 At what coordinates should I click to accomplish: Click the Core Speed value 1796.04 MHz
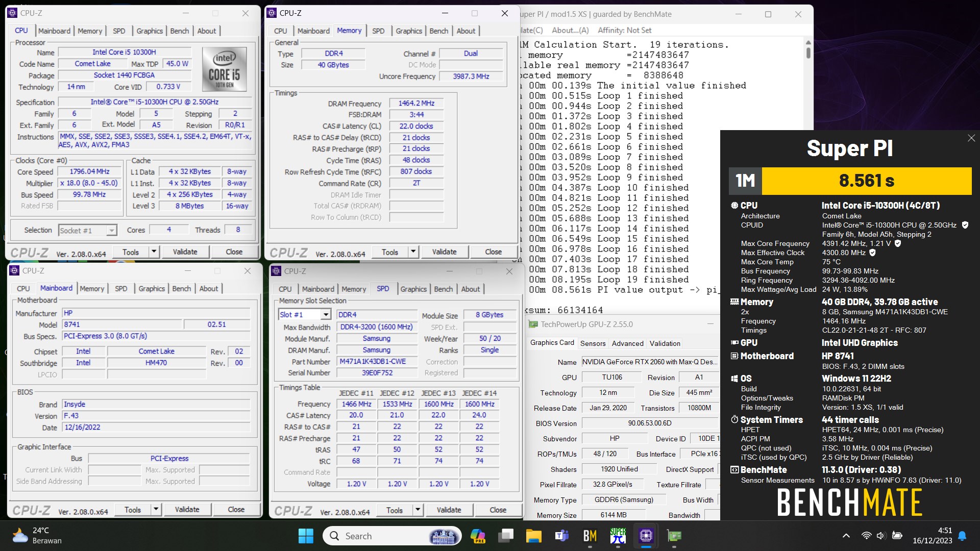[x=90, y=171]
